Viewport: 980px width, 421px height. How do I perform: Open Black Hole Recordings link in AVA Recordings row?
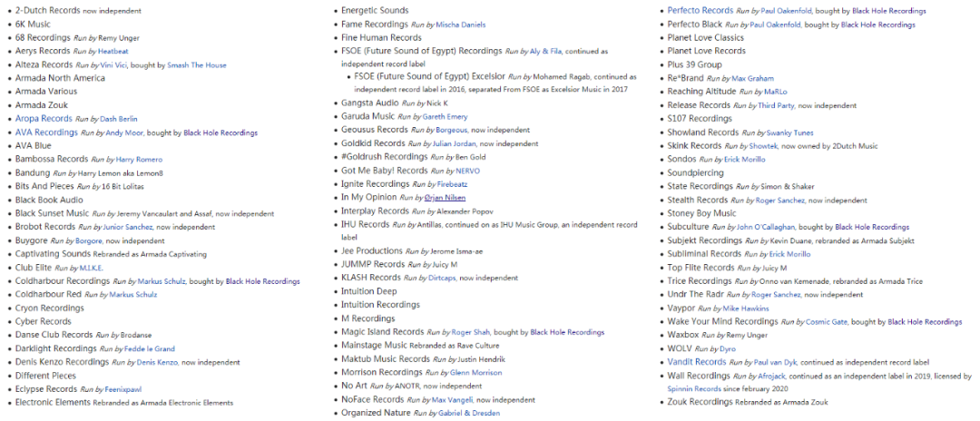(220, 132)
